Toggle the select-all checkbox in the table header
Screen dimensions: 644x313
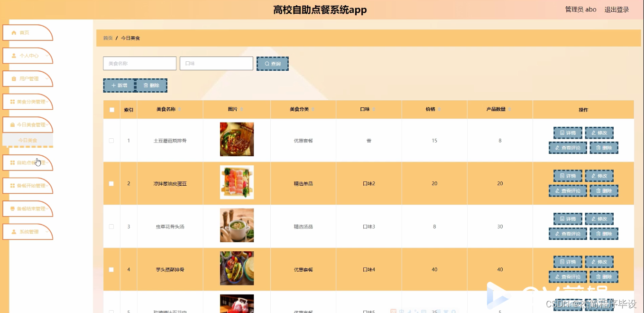[x=111, y=109]
